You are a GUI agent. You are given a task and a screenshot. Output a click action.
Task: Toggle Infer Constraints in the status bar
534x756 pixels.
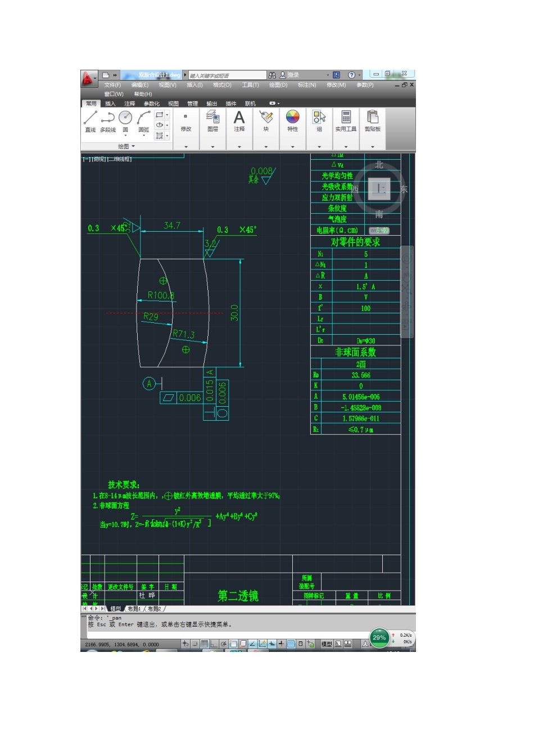[x=184, y=643]
